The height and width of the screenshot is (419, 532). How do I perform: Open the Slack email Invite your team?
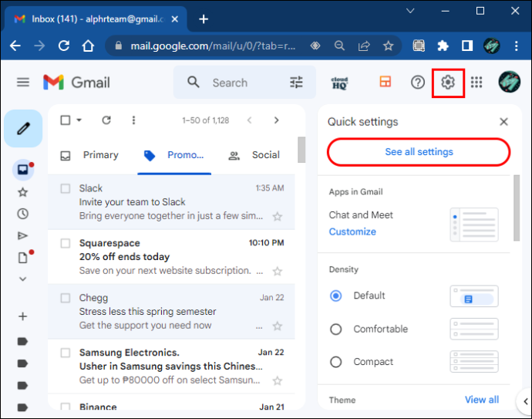point(171,202)
